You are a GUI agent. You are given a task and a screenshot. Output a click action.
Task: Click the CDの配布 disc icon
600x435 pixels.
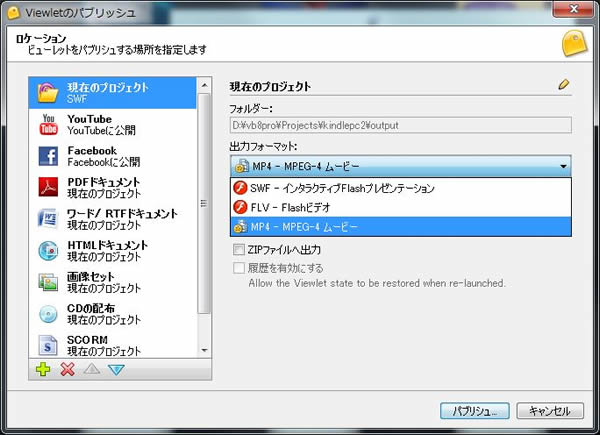pyautogui.click(x=48, y=314)
